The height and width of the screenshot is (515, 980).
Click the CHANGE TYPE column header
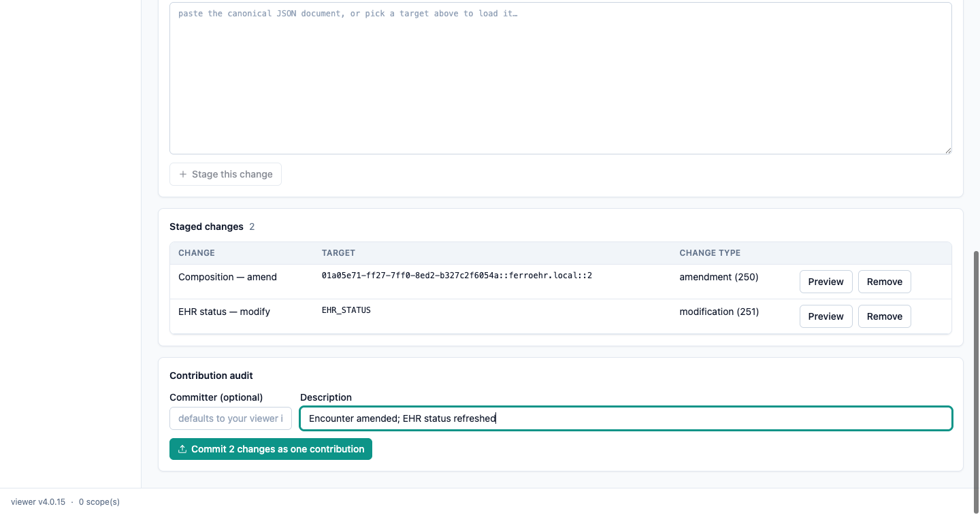710,253
